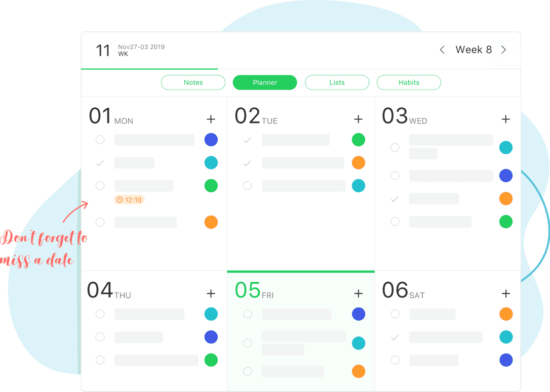Screen dimensions: 550x392
Task: Check Thursday's third task circle
Action: click(x=100, y=360)
